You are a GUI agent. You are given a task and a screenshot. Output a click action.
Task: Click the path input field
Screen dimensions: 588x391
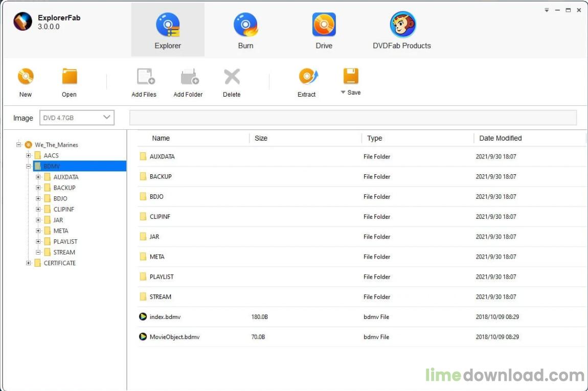pos(353,118)
